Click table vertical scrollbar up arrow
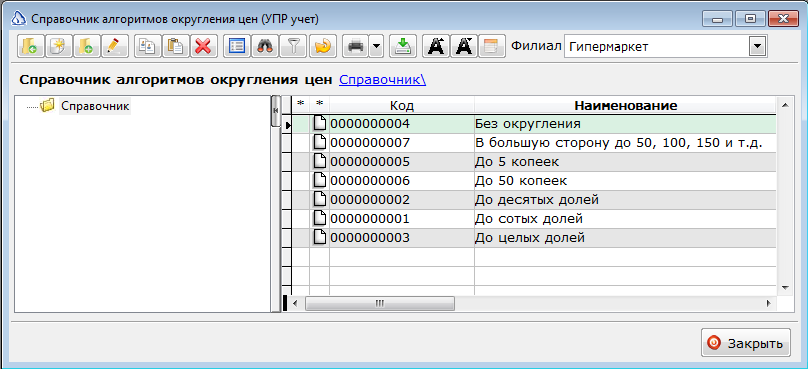The width and height of the screenshot is (808, 369). [784, 105]
